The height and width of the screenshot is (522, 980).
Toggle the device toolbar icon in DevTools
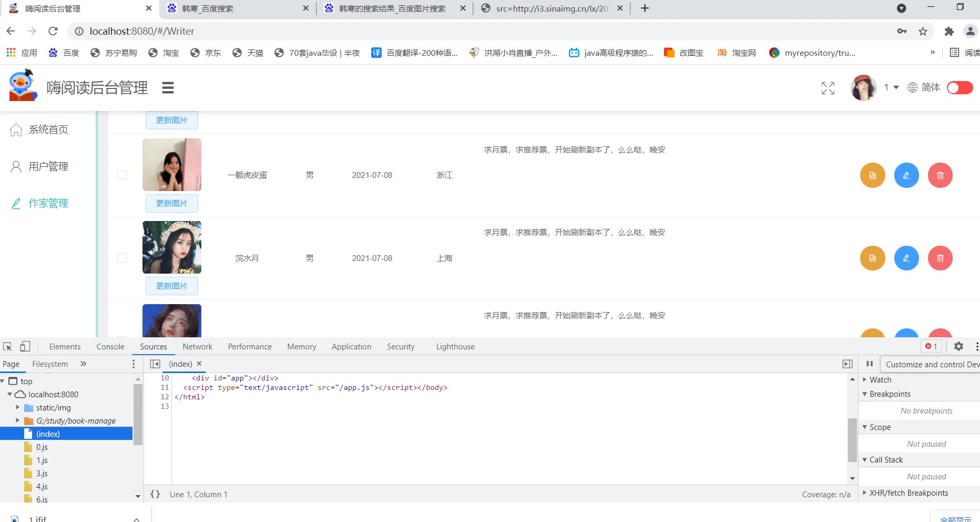(x=25, y=346)
